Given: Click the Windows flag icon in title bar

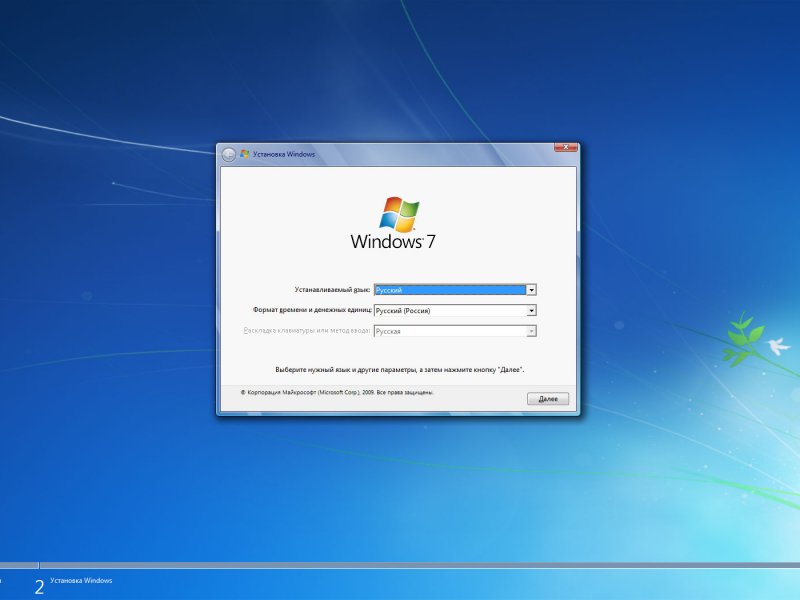Looking at the screenshot, I should [x=244, y=154].
